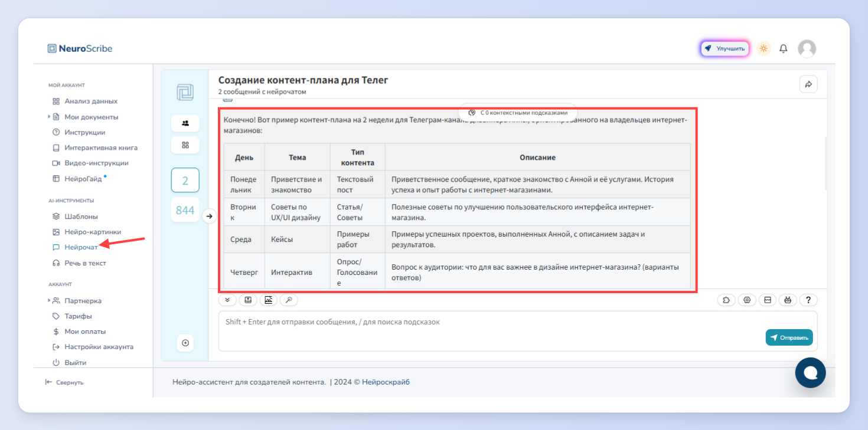The width and height of the screenshot is (868, 430).
Task: Click the Тема column header
Action: [297, 157]
